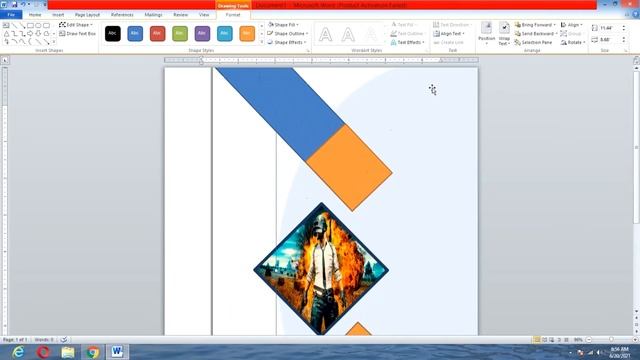Click Bring Forward in Arrange group
This screenshot has height=360, width=640.
(x=535, y=25)
